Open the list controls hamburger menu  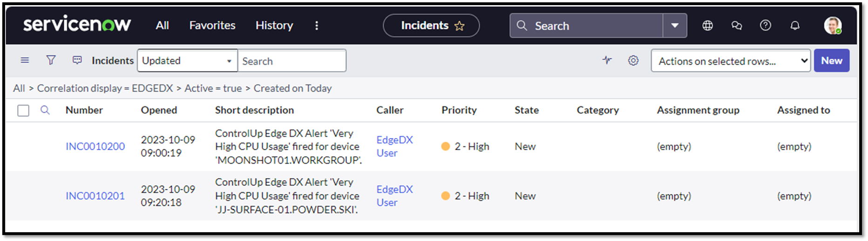tap(25, 60)
